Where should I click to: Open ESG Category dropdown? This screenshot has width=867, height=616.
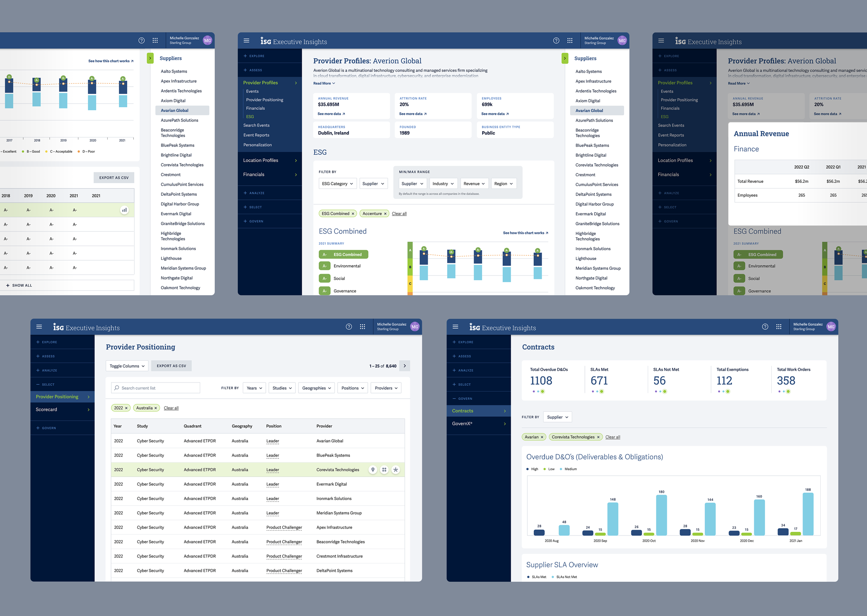point(338,184)
